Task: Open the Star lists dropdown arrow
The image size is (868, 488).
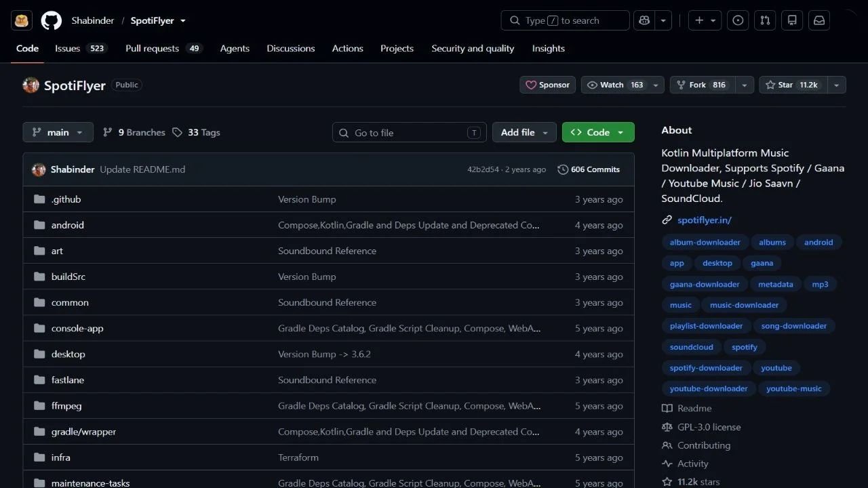Action: 837,85
